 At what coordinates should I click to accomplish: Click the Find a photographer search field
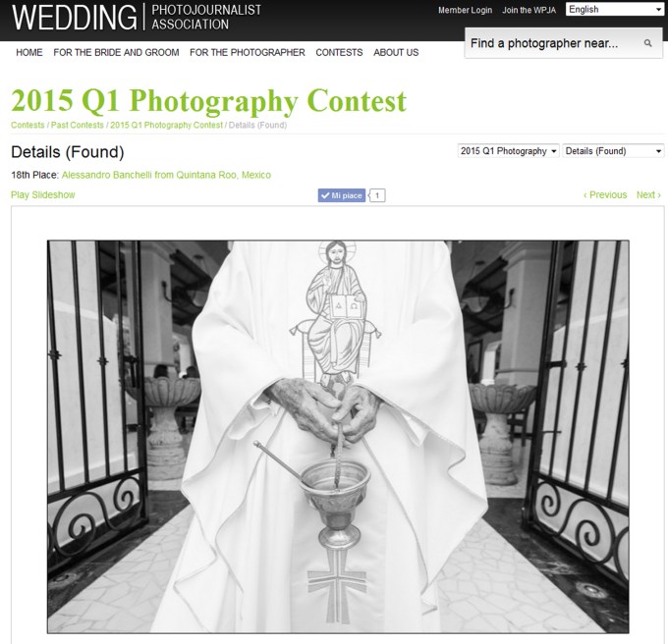563,43
